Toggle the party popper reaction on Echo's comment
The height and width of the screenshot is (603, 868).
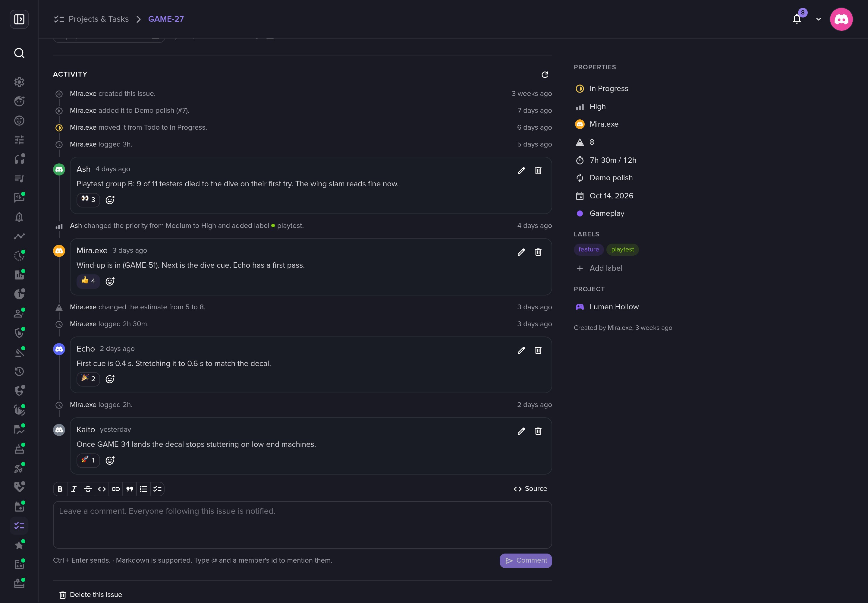[88, 379]
